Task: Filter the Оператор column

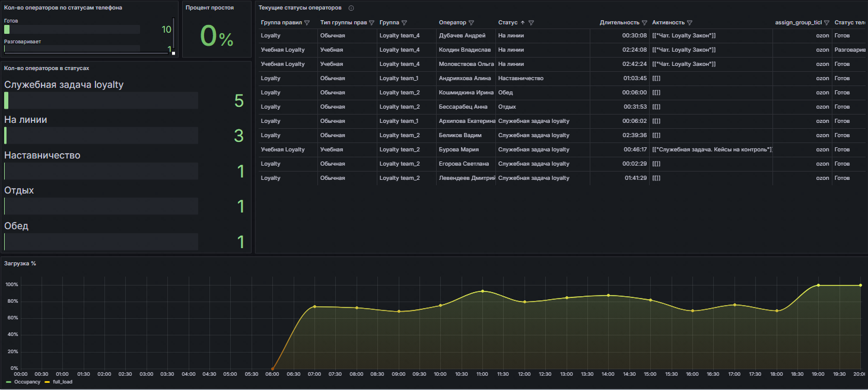Action: (471, 23)
